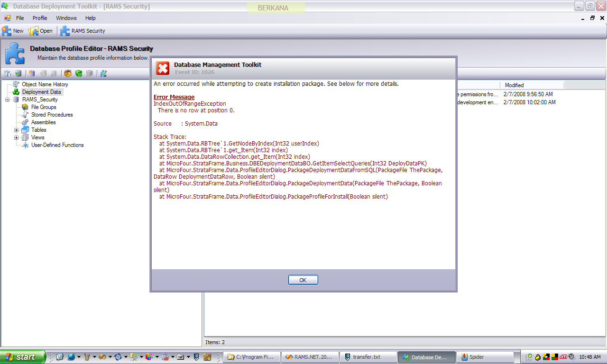Open the File menu

click(20, 18)
